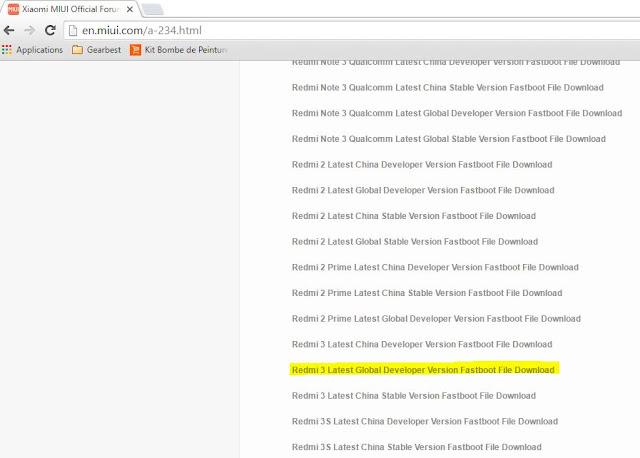The height and width of the screenshot is (458, 640).
Task: Open Redmi 3 Latest China Stable Version Fastboot link
Action: 414,396
